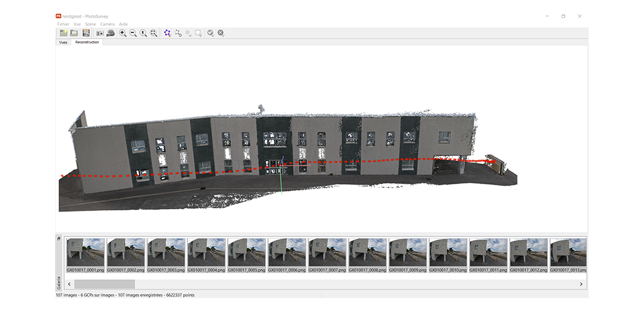Image resolution: width=644 pixels, height=310 pixels.
Task: Zoom in with the plus magnifier
Action: coord(123,33)
